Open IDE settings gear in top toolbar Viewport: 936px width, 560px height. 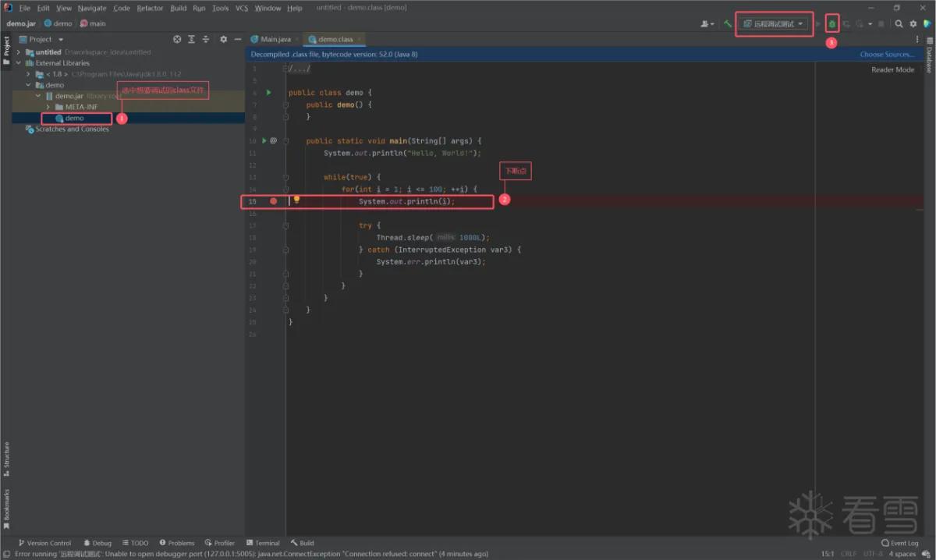click(913, 24)
